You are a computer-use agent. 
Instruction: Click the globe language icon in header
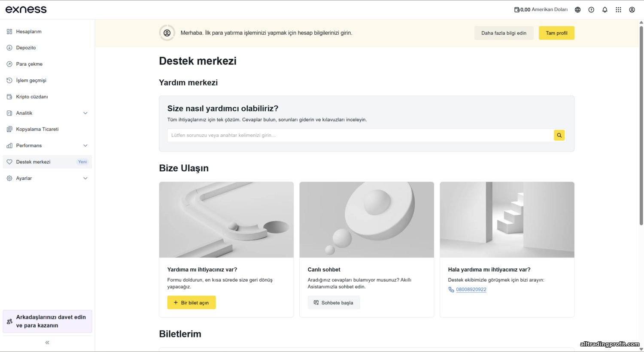pos(577,9)
